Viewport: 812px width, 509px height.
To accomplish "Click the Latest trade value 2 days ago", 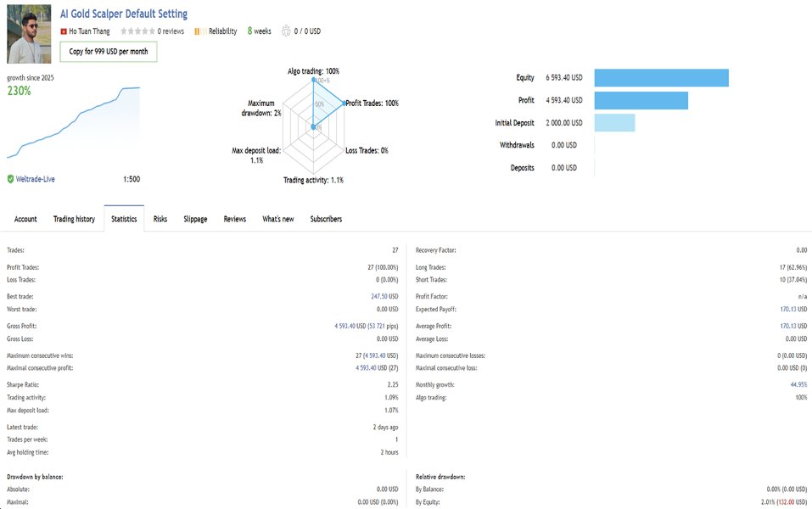I will [385, 428].
